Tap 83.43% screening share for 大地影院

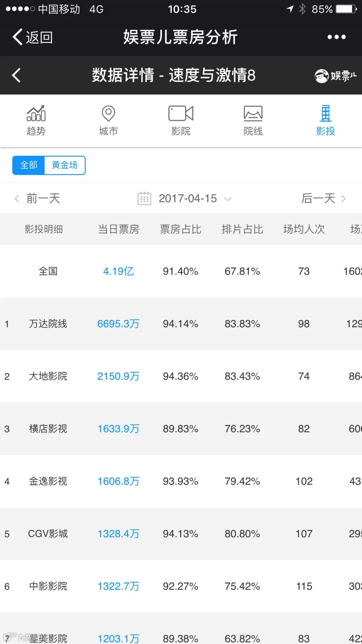[243, 376]
